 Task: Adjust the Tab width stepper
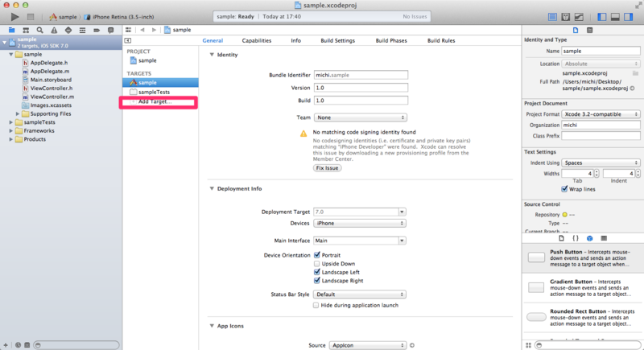coord(597,174)
